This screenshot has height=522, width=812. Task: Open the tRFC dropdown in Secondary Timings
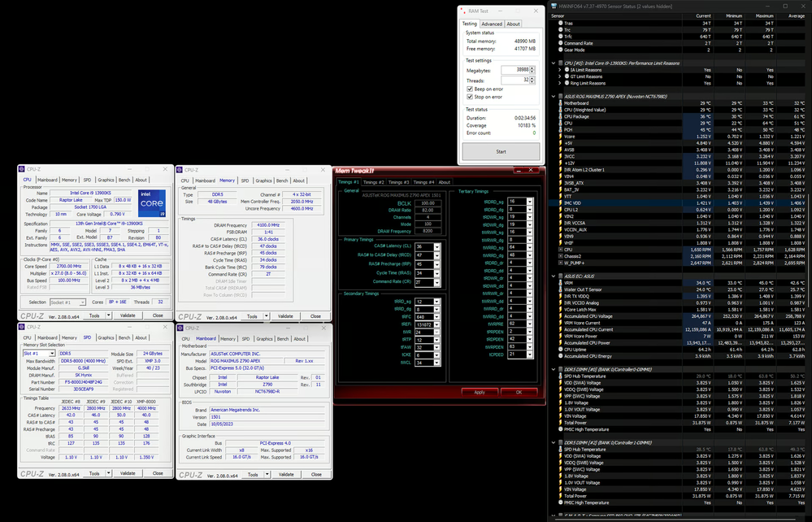436,317
